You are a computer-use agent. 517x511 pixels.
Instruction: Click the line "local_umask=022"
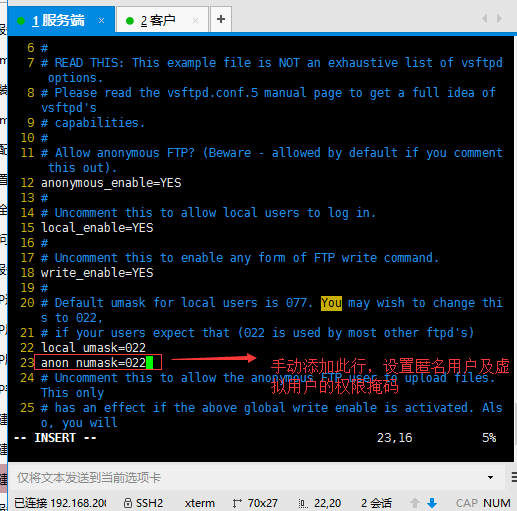click(93, 348)
